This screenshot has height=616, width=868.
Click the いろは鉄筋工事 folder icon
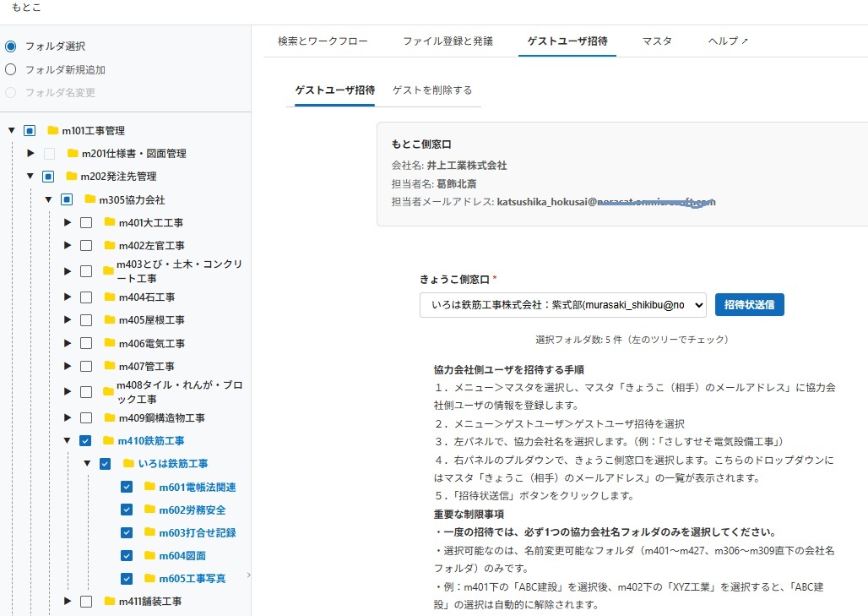pos(129,464)
